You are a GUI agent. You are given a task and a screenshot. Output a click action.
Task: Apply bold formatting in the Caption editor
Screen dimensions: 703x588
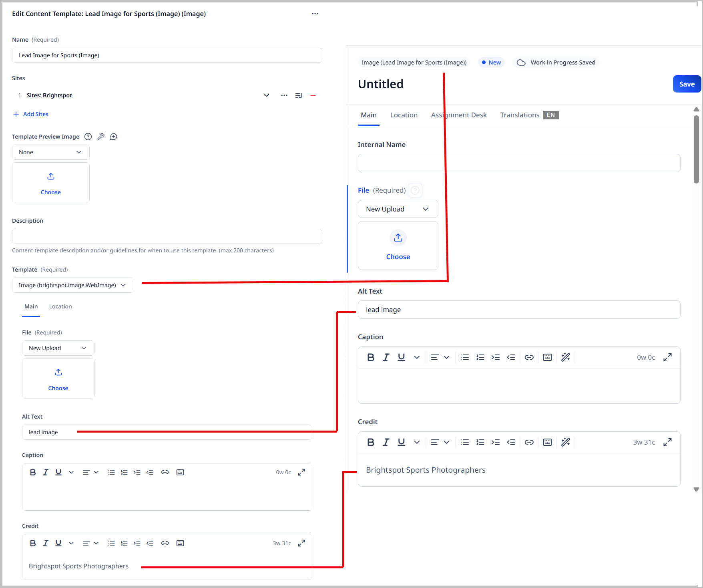tap(371, 357)
